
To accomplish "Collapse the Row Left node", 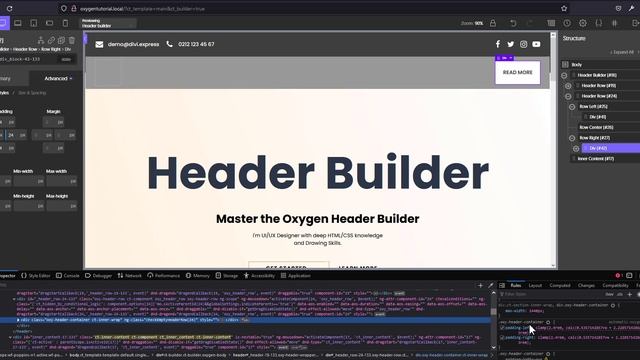I will pos(572,107).
